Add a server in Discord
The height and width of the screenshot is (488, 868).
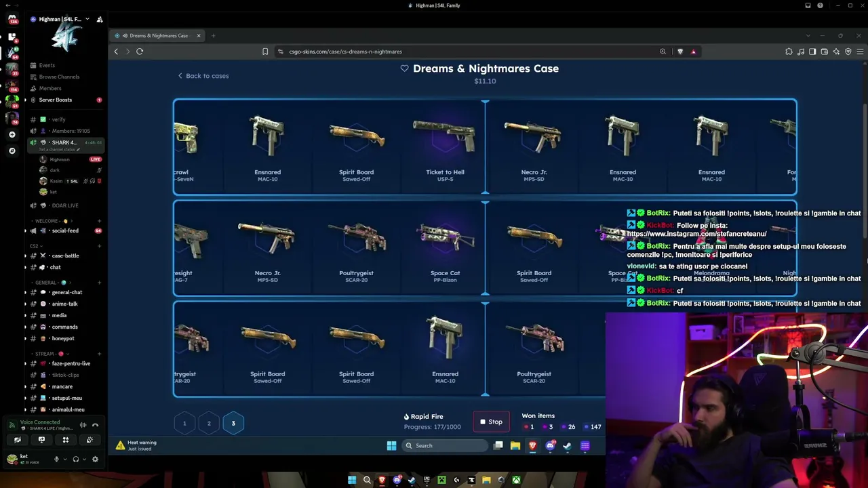coord(12,135)
